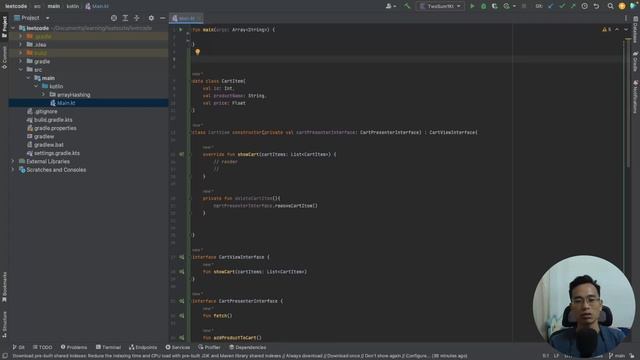Expand External Libraries node
Image resolution: width=640 pixels, height=360 pixels.
pos(13,162)
